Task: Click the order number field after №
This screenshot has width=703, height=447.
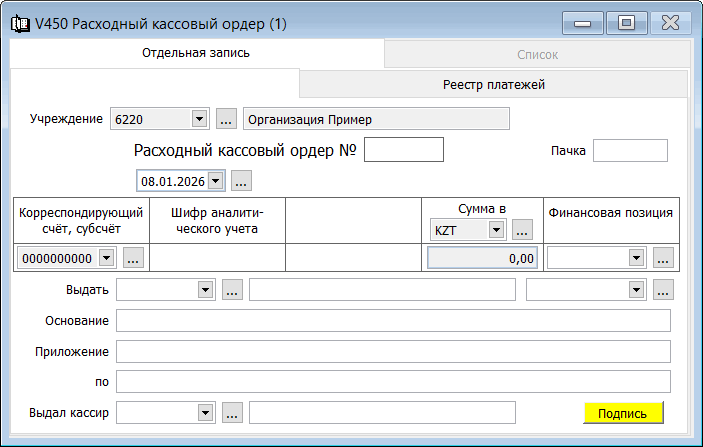Action: pyautogui.click(x=404, y=150)
